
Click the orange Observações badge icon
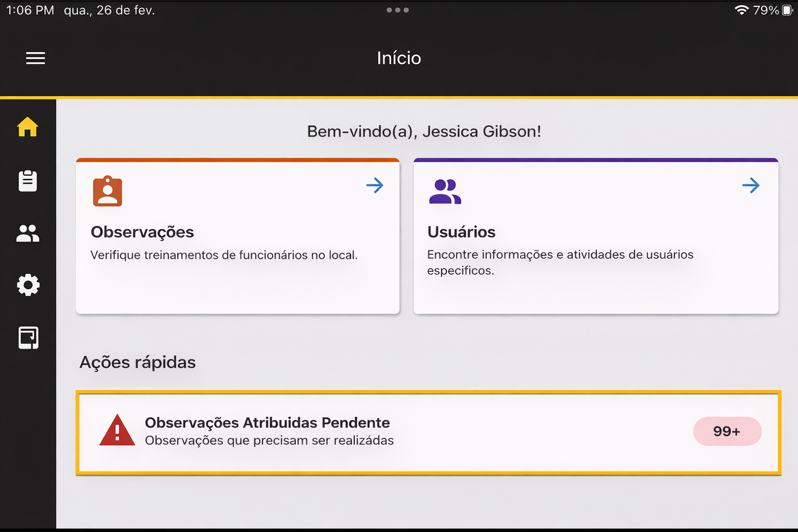[x=108, y=191]
